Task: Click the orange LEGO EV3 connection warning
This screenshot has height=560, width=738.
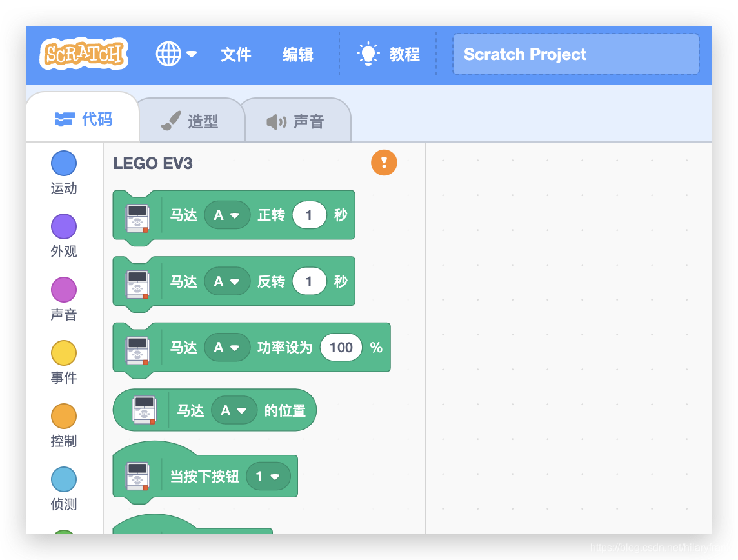Action: [x=384, y=163]
